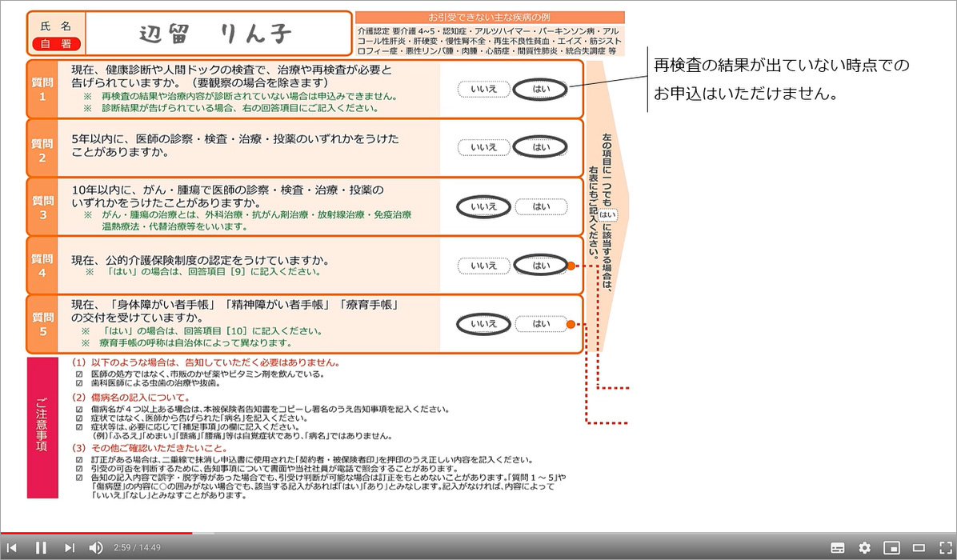Screen dimensions: 957x560
Task: Click the name field 辺留 りん子
Action: pyautogui.click(x=216, y=34)
